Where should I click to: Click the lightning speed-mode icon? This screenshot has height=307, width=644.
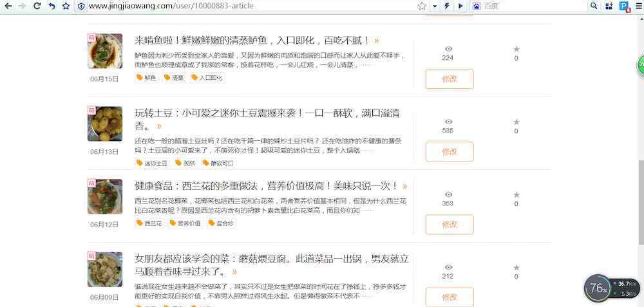click(x=447, y=6)
